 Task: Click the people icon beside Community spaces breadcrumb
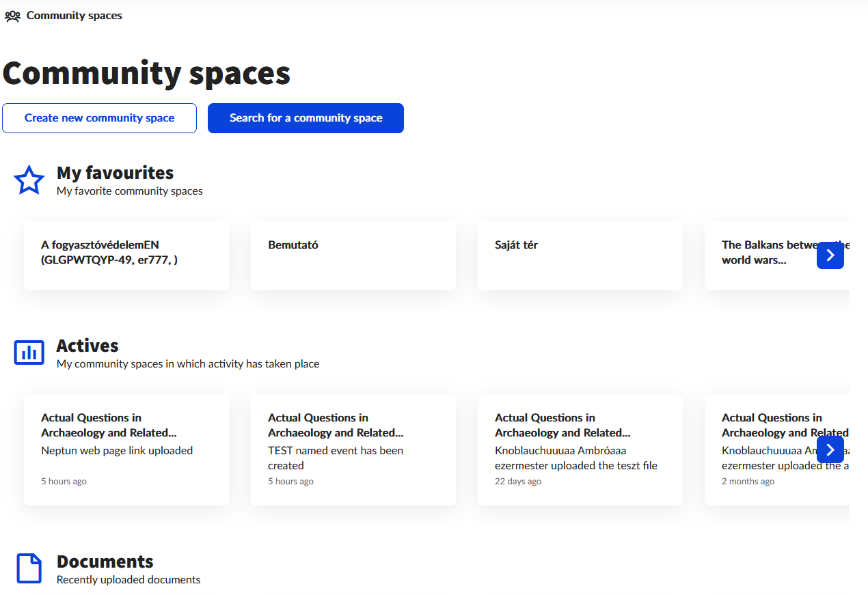click(12, 16)
